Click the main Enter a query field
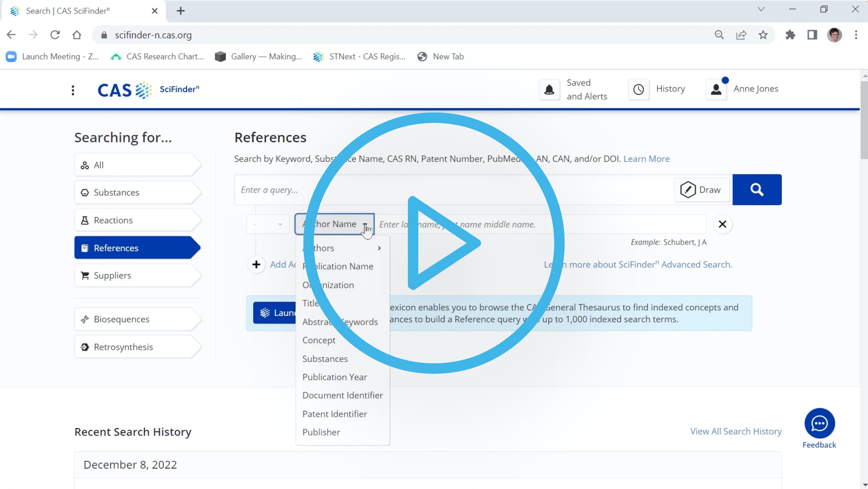The height and width of the screenshot is (489, 868). coord(454,190)
